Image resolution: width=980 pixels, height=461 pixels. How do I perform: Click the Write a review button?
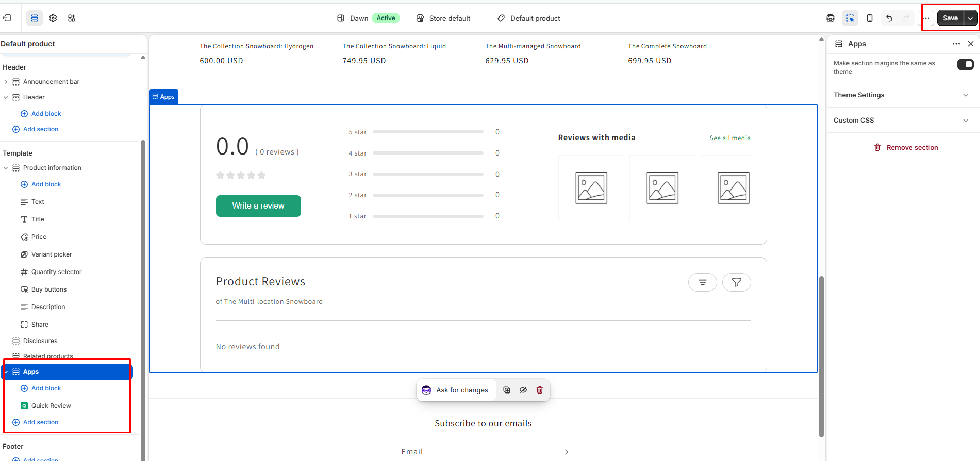pos(258,206)
